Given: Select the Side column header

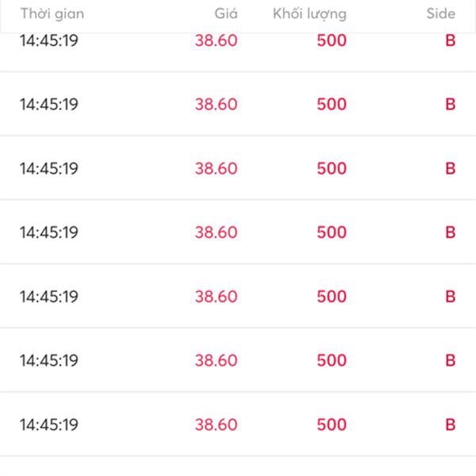Looking at the screenshot, I should (x=440, y=13).
